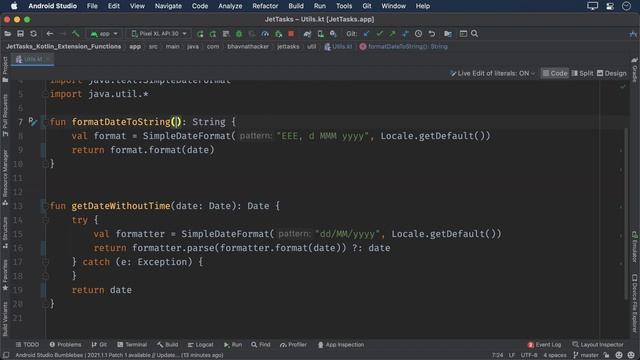
Task: Click the gutter icon on line 7
Action: coord(33,121)
